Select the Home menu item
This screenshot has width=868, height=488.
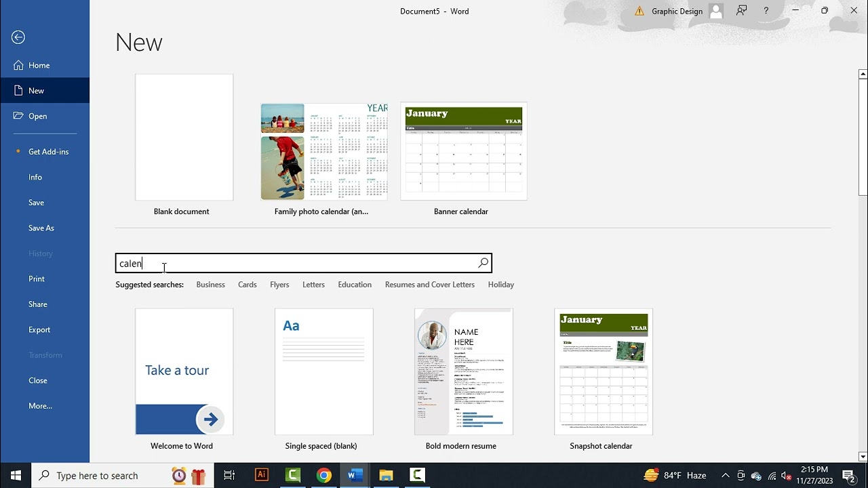tap(45, 65)
